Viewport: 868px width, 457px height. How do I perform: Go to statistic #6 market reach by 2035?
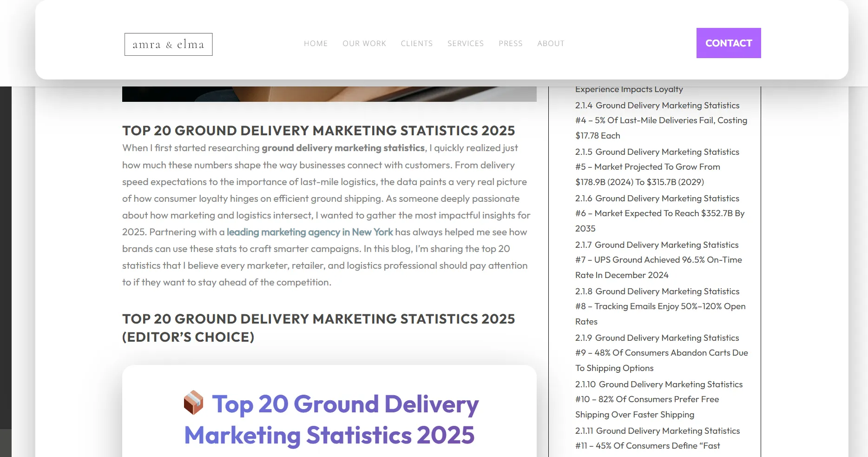tap(660, 213)
